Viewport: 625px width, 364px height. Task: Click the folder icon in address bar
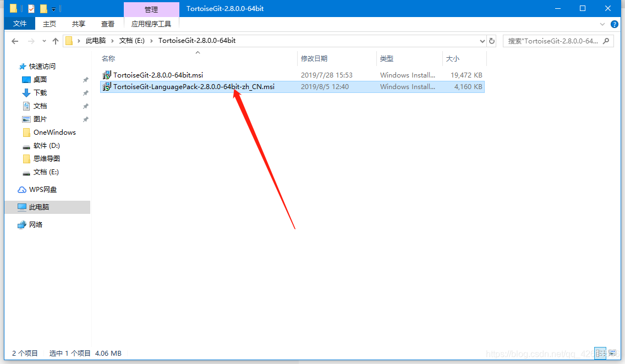pos(69,41)
